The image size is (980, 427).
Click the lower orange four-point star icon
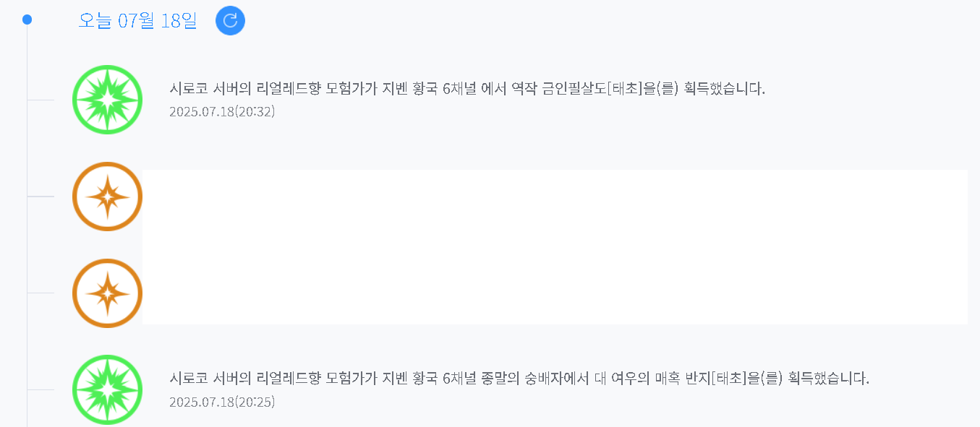(107, 293)
